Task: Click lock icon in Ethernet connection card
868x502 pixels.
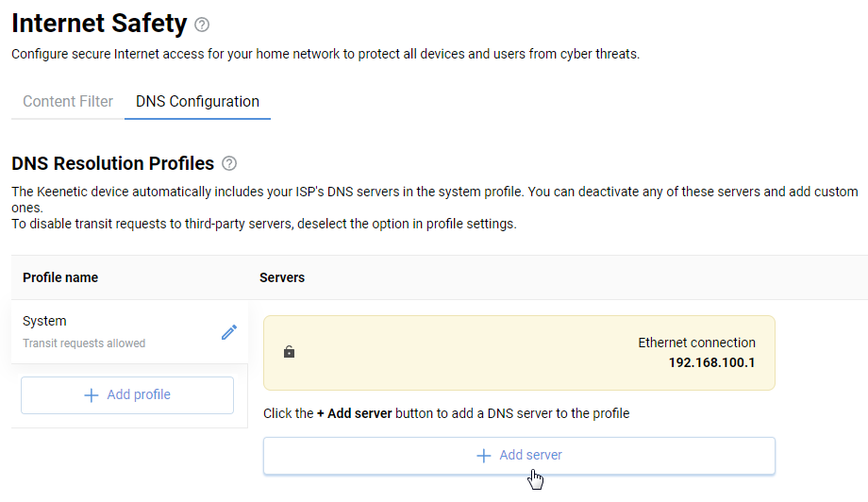Action: coord(289,352)
